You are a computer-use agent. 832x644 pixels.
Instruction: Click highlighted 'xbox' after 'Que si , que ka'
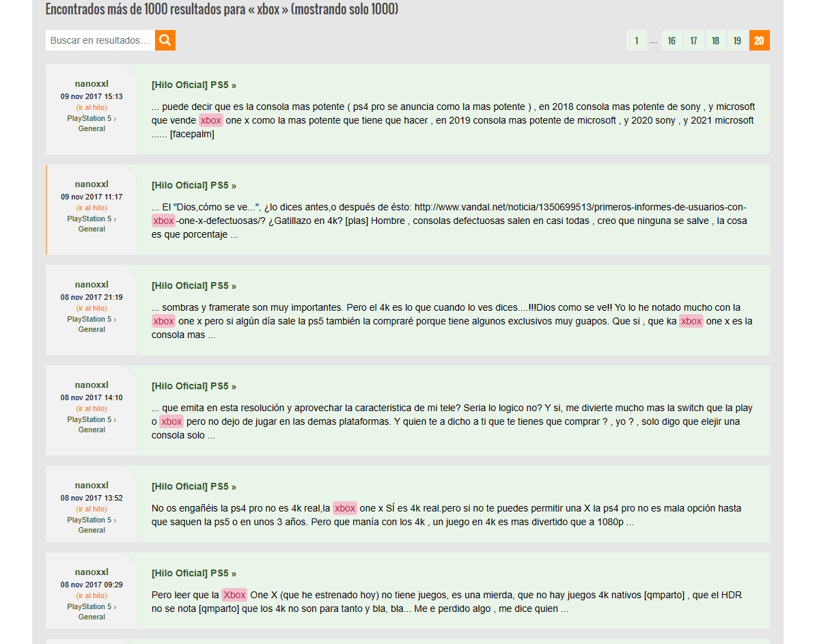(691, 321)
